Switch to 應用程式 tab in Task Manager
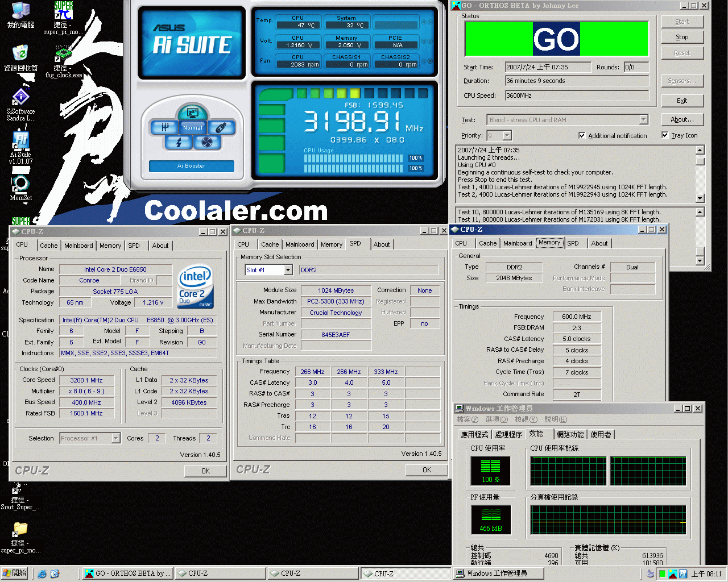The image size is (728, 582). (x=475, y=434)
